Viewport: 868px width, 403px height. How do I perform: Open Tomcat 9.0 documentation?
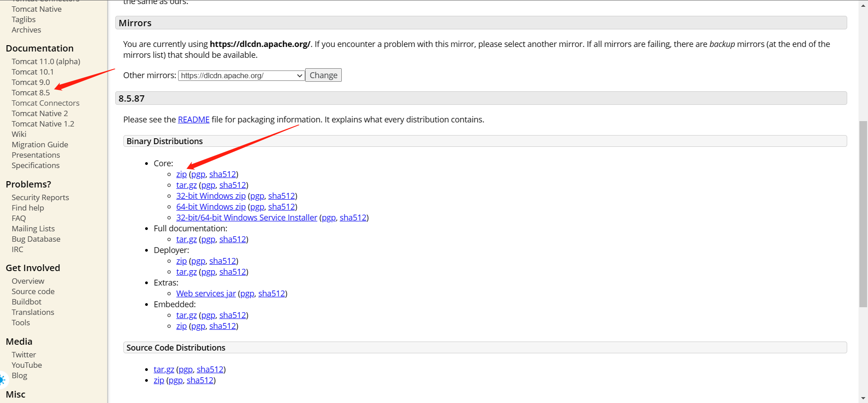click(31, 82)
